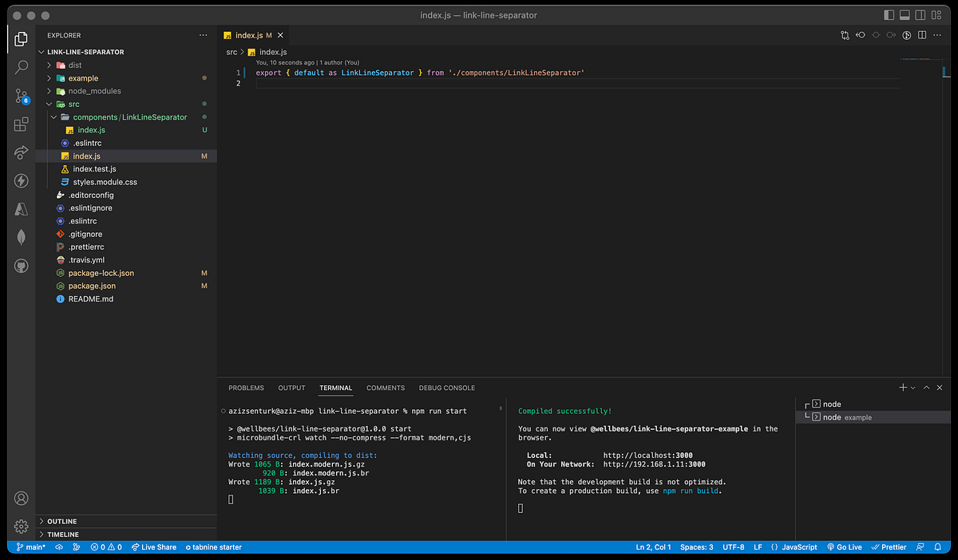
Task: Open the MongoDB leaf icon panel
Action: [x=22, y=237]
